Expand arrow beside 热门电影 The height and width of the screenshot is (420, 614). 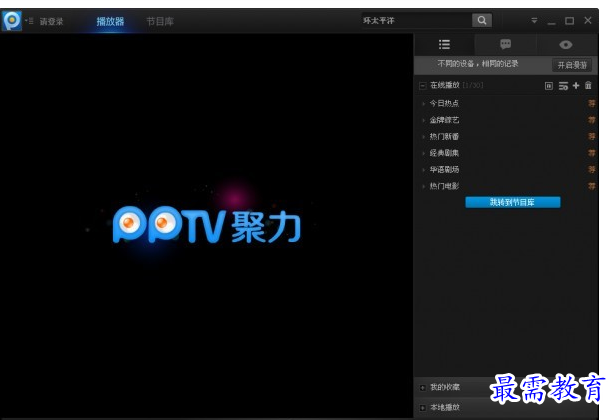tap(423, 186)
